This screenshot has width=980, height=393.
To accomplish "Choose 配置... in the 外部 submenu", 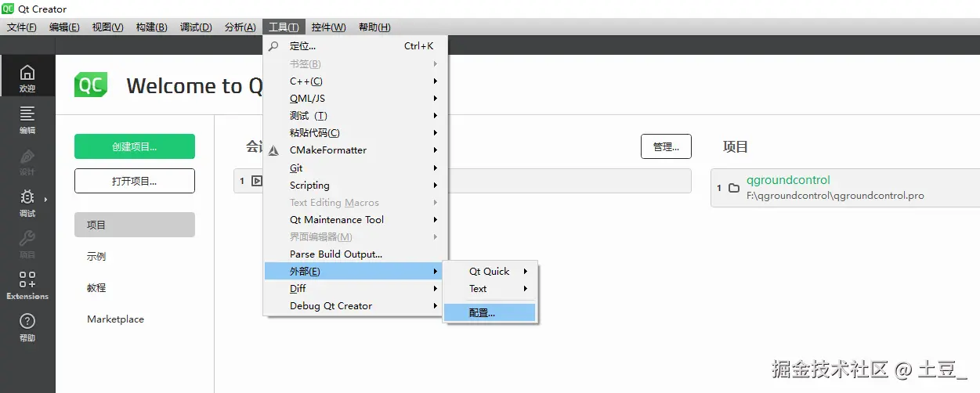I will [x=490, y=312].
